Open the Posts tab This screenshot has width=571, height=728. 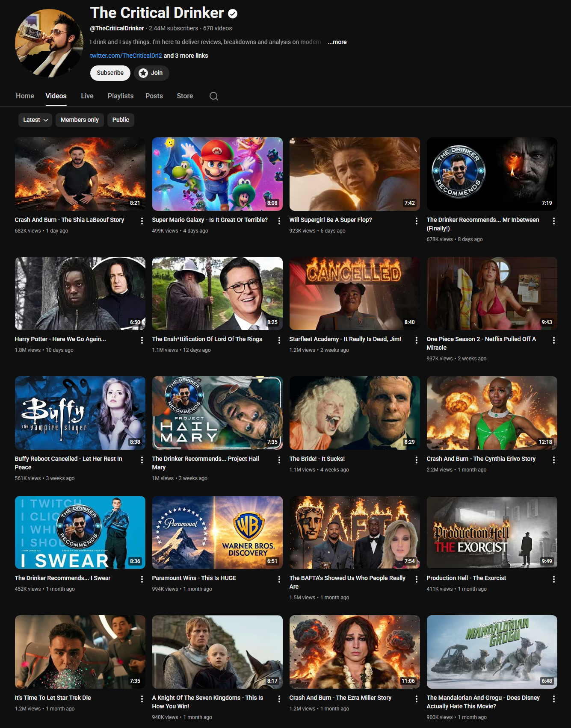point(154,96)
